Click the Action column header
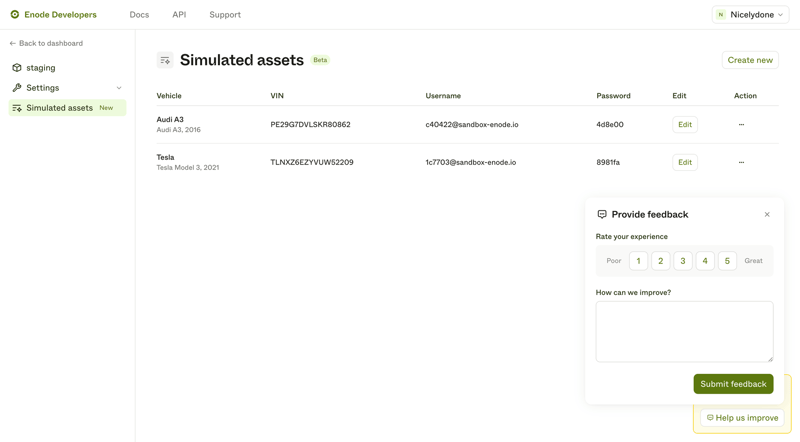Image resolution: width=800 pixels, height=442 pixels. 745,96
